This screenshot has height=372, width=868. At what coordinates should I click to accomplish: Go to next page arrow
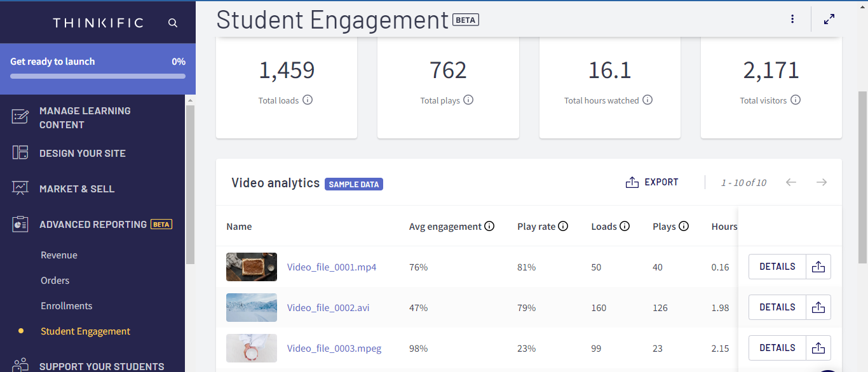point(822,182)
